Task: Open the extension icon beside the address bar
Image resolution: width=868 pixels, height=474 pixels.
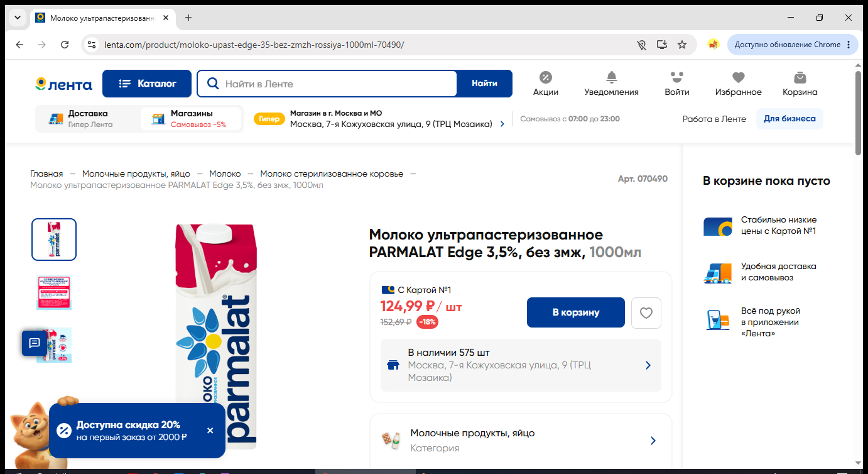Action: point(713,45)
